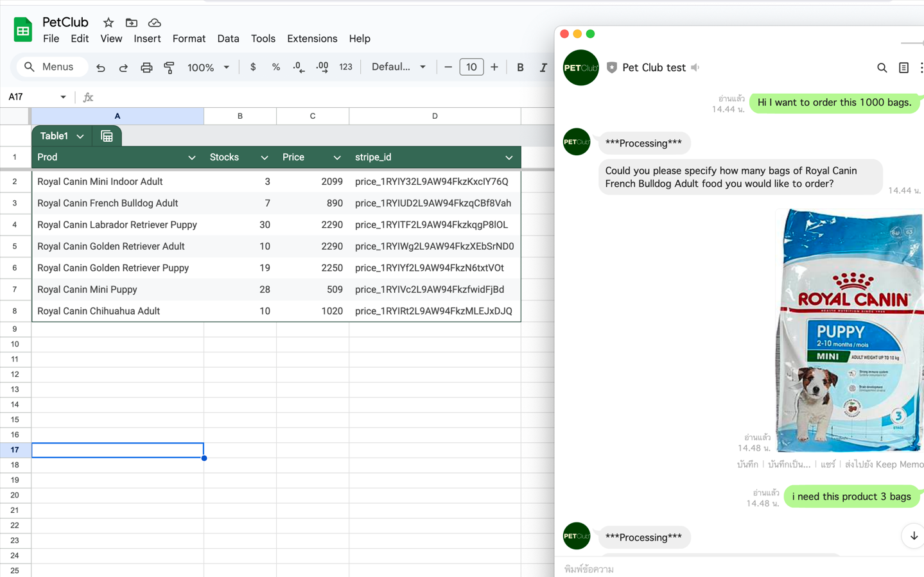The image size is (924, 577).
Task: Open the Tools menu
Action: (x=263, y=39)
